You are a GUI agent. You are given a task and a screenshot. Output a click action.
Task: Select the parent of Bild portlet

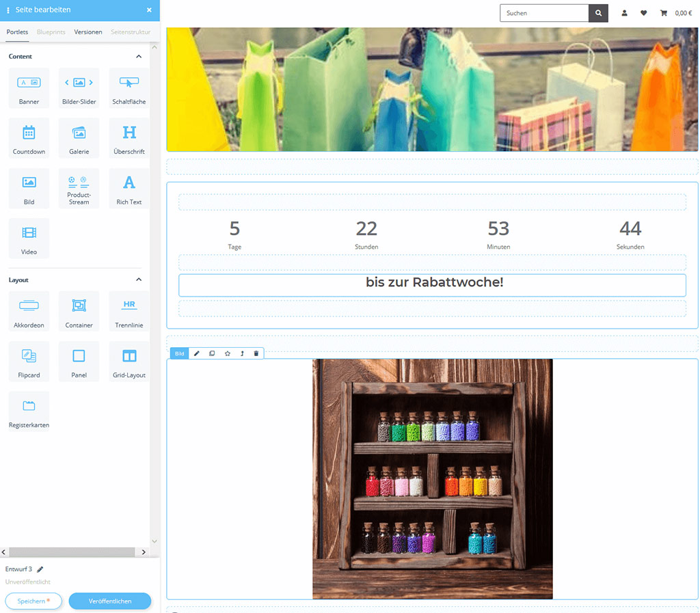click(242, 353)
